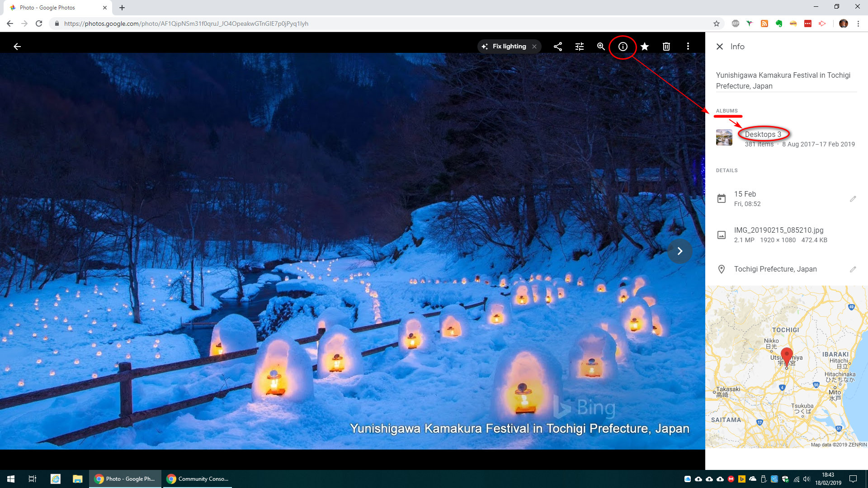Go to next photo chevron
The width and height of the screenshot is (868, 488).
pos(679,251)
